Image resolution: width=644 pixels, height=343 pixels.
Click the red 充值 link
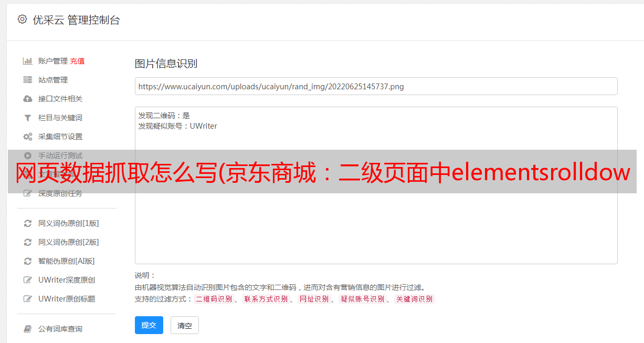click(x=77, y=61)
